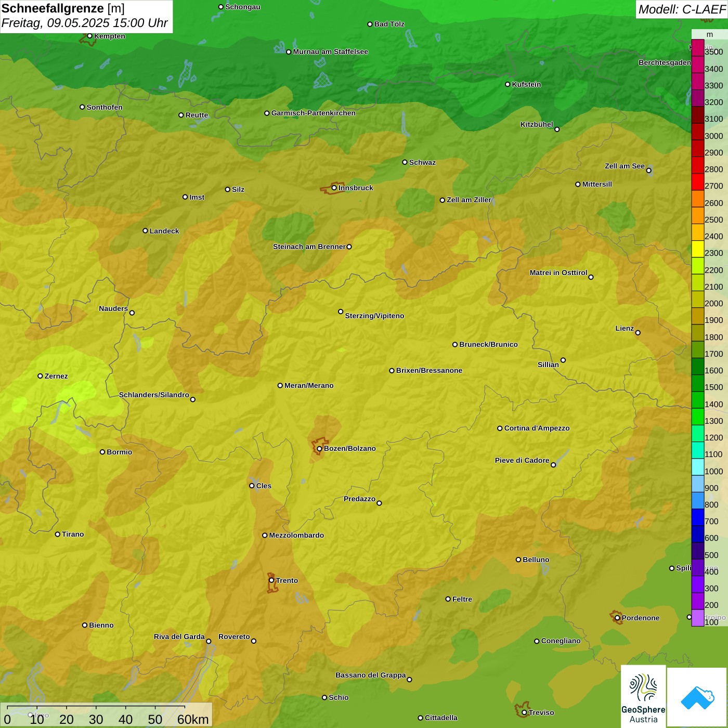Click the Kempten city marker
The height and width of the screenshot is (728, 728).
[89, 36]
